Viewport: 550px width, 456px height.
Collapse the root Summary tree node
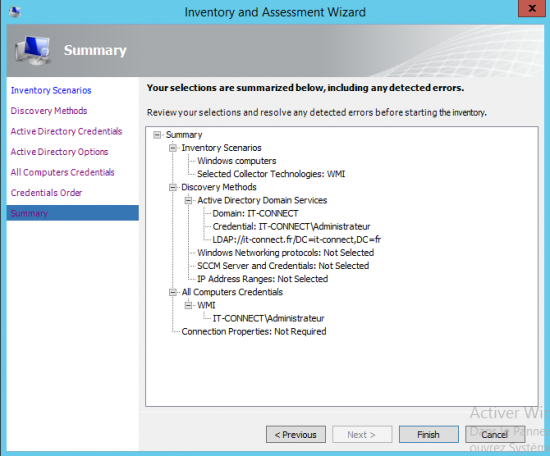tap(157, 135)
